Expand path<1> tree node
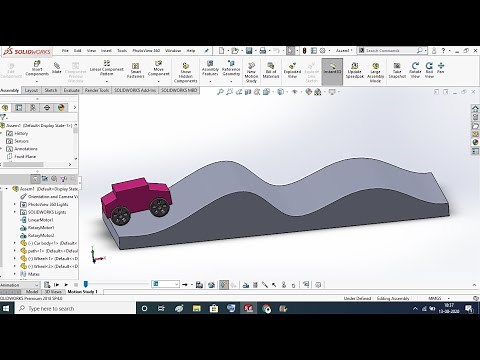Viewport: 480px width, 360px height. click(15, 251)
